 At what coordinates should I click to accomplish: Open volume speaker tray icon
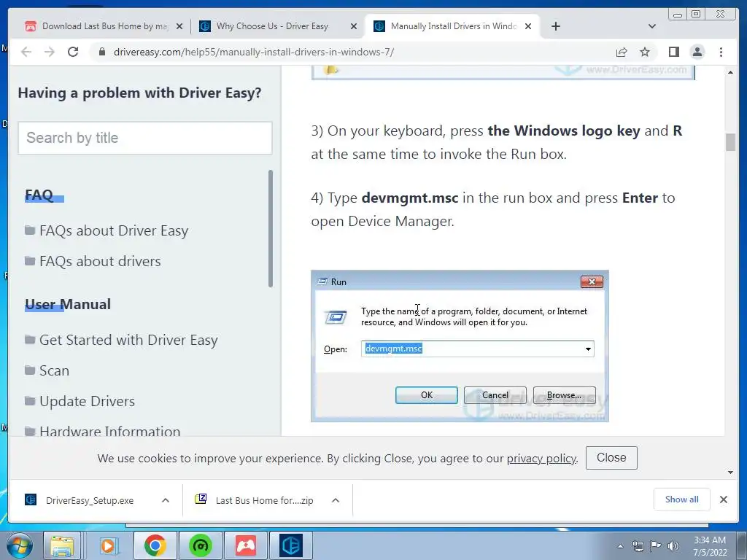click(673, 546)
